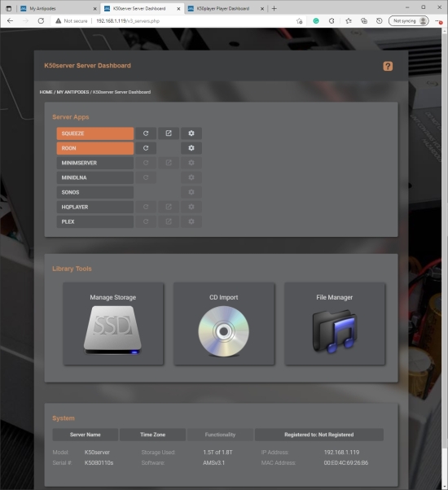The image size is (448, 490).
Task: Enable the MINIDLNA app
Action: pos(95,177)
